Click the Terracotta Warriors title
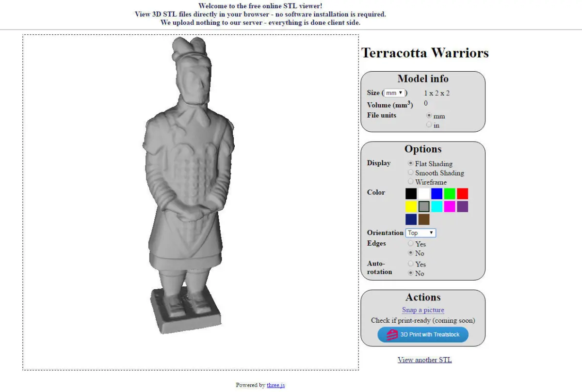Image resolution: width=582 pixels, height=392 pixels. (x=425, y=53)
